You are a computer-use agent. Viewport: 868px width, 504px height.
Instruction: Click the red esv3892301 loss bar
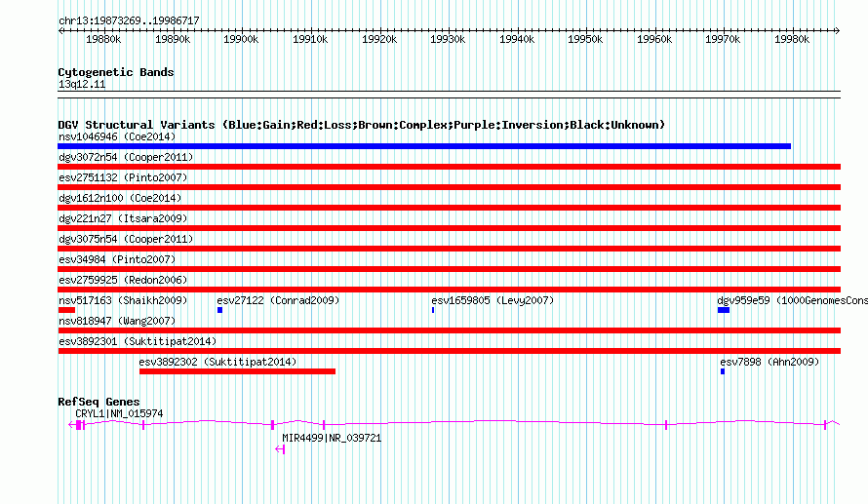pyautogui.click(x=450, y=351)
